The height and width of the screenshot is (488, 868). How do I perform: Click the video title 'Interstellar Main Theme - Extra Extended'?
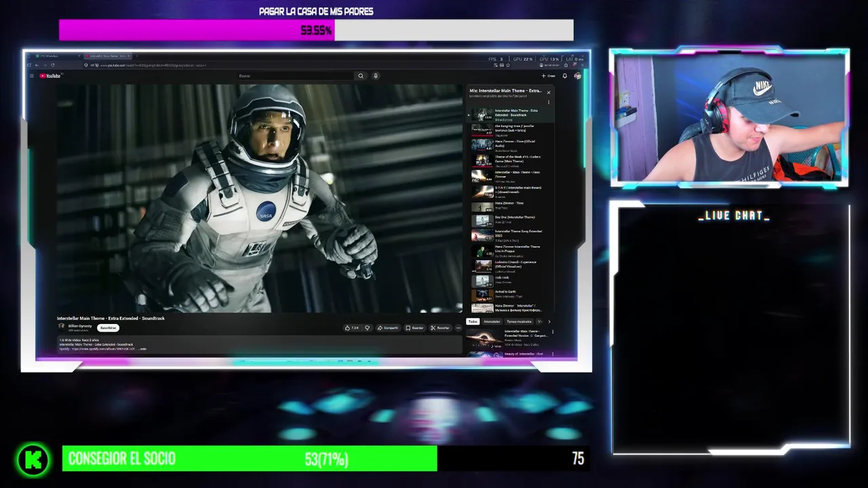point(111,318)
